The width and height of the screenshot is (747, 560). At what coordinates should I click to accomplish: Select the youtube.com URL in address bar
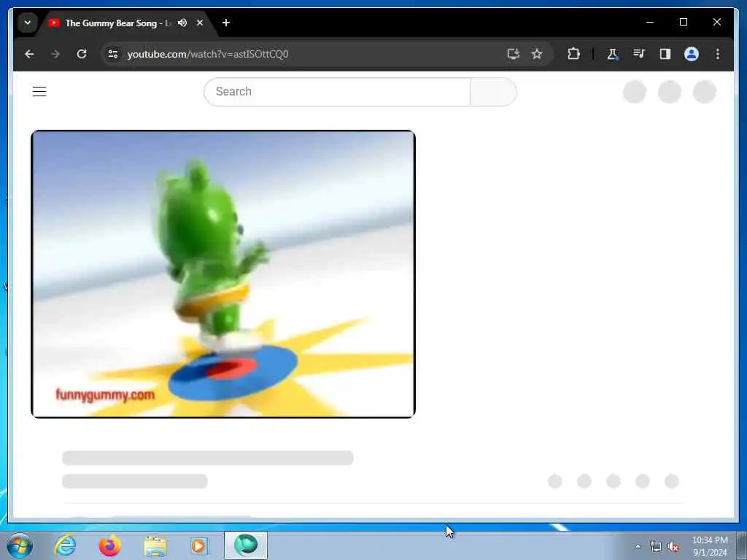(208, 54)
